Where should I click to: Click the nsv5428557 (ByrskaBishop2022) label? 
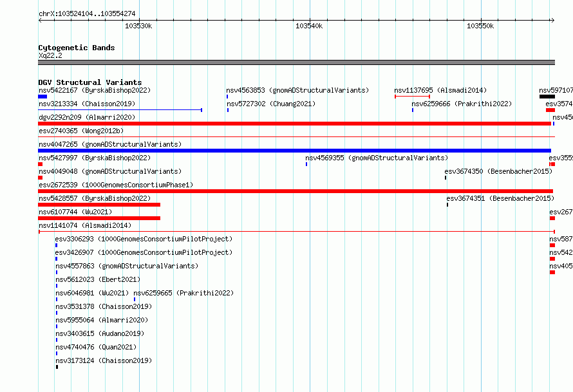(x=95, y=198)
